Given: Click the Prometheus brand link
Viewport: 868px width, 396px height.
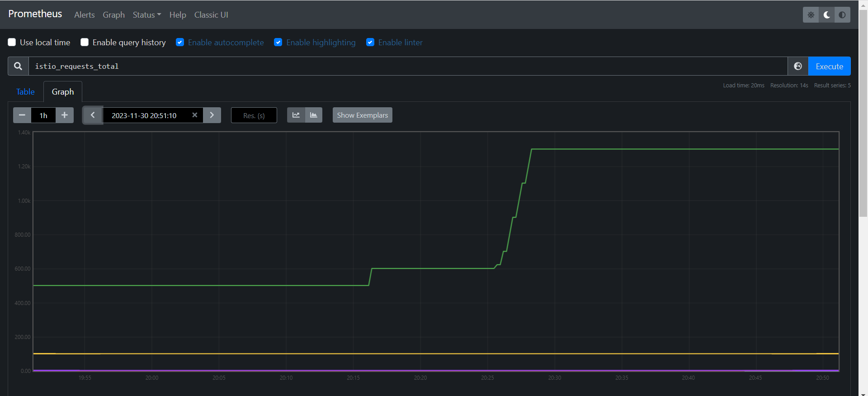Looking at the screenshot, I should point(35,14).
